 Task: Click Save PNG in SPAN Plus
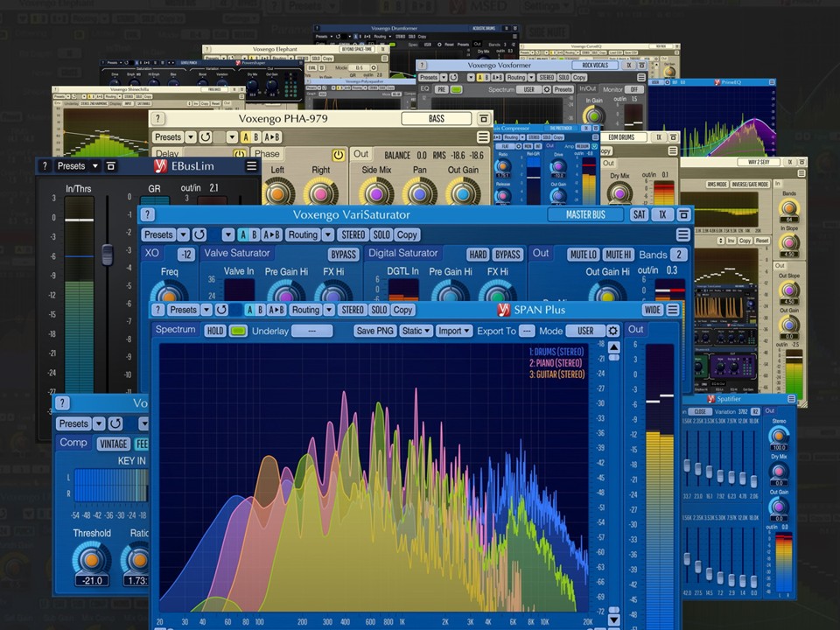coord(375,331)
